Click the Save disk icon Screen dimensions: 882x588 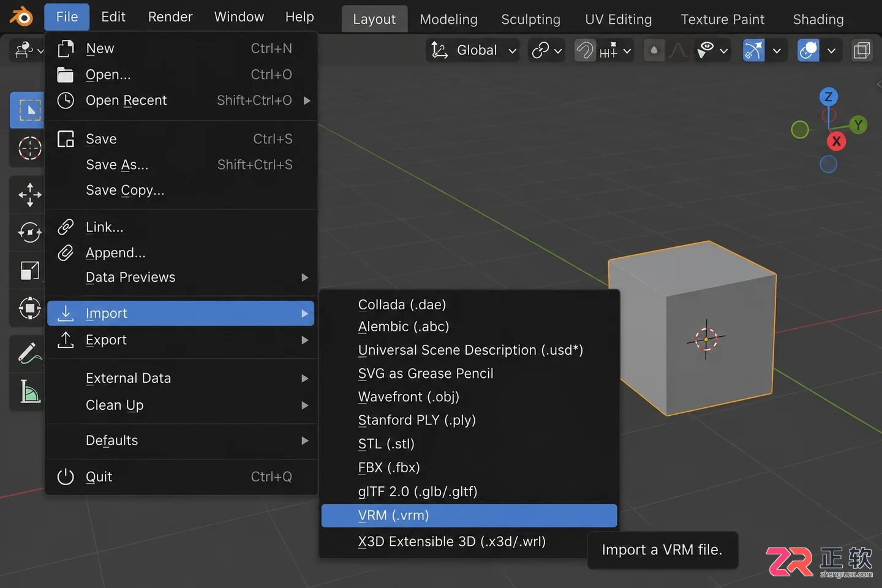[66, 139]
